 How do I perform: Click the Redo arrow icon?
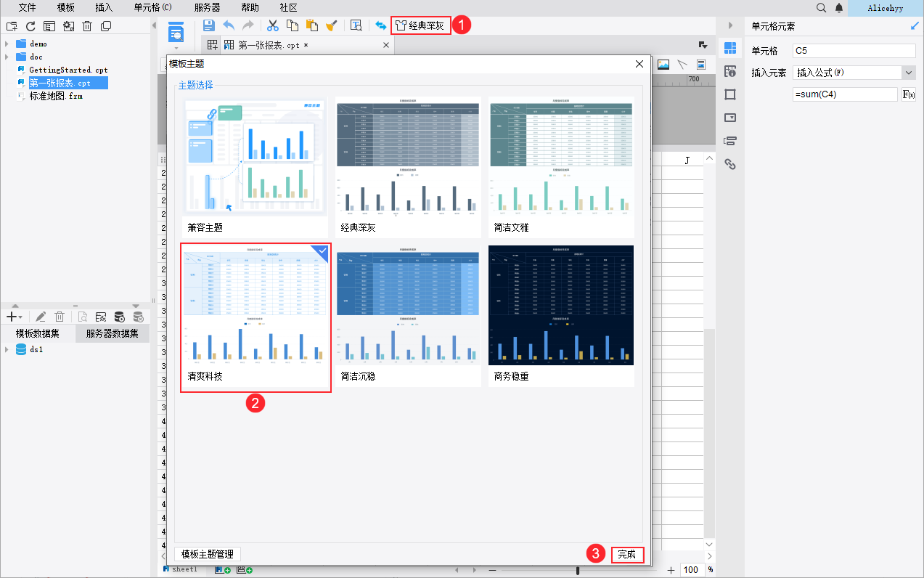tap(248, 25)
